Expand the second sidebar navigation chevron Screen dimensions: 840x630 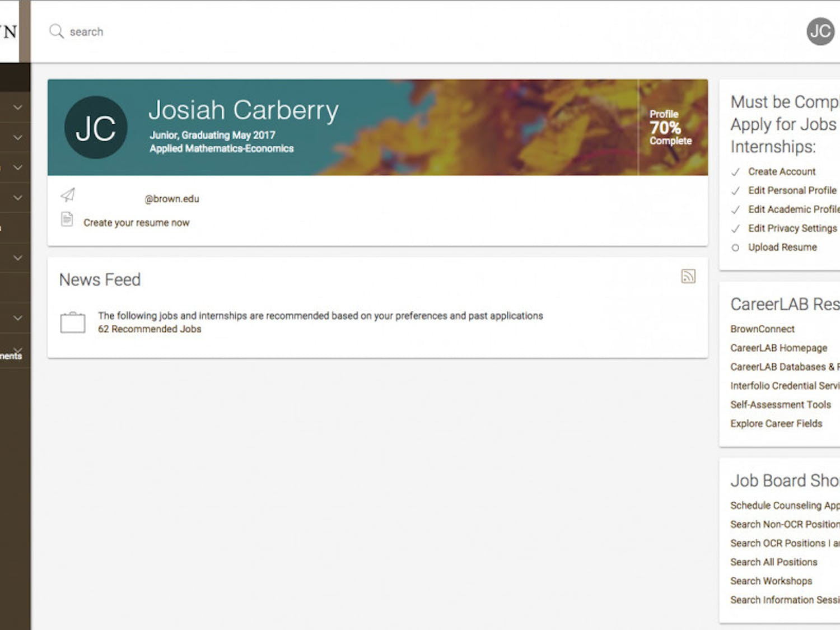(17, 137)
